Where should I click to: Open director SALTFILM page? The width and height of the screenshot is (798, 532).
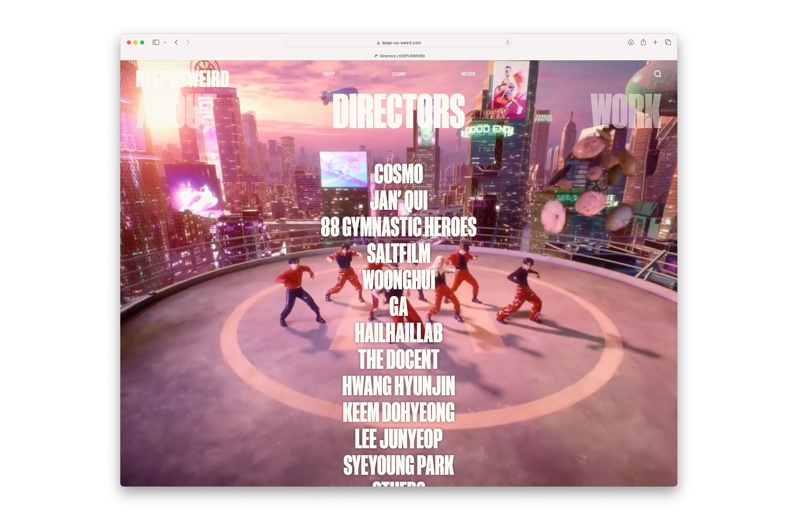(x=398, y=253)
